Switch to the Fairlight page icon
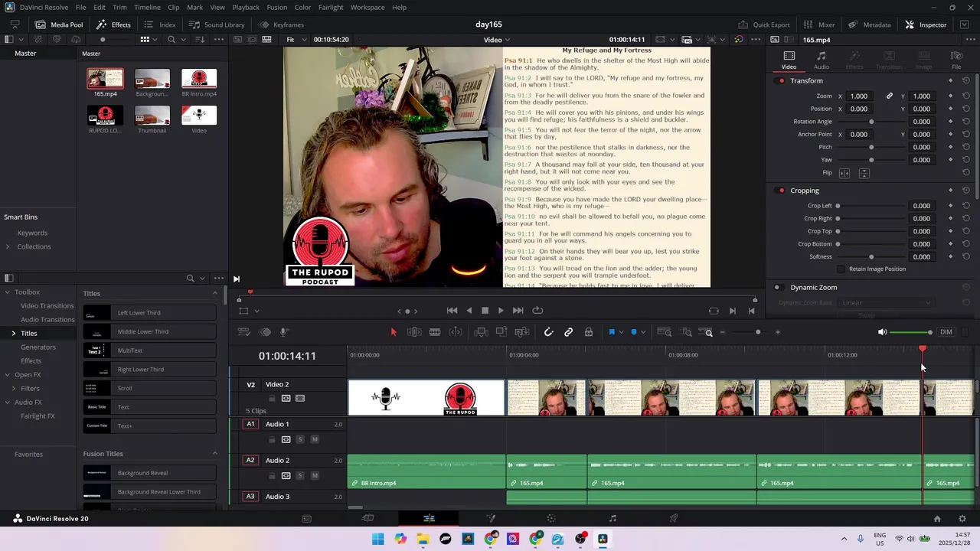 coord(612,519)
